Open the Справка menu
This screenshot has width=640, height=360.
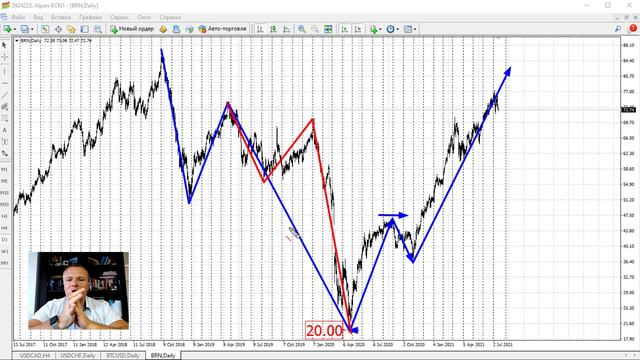[170, 17]
